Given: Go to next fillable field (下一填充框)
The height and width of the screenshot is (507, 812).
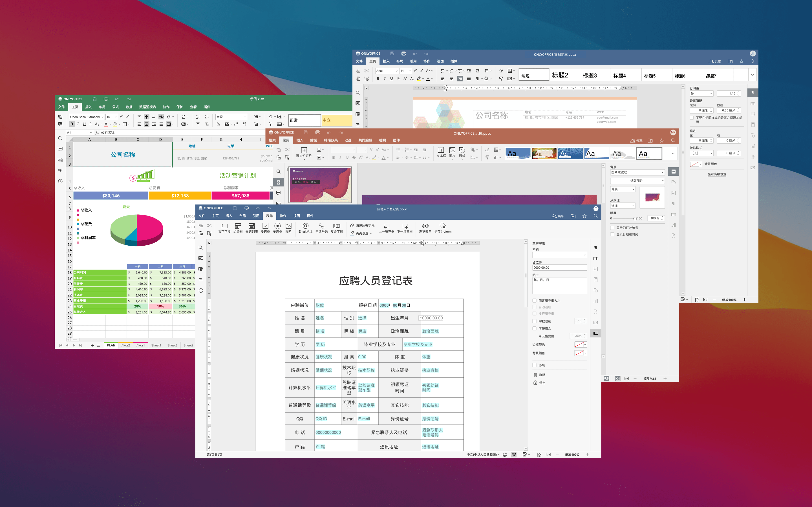Looking at the screenshot, I should (x=405, y=228).
